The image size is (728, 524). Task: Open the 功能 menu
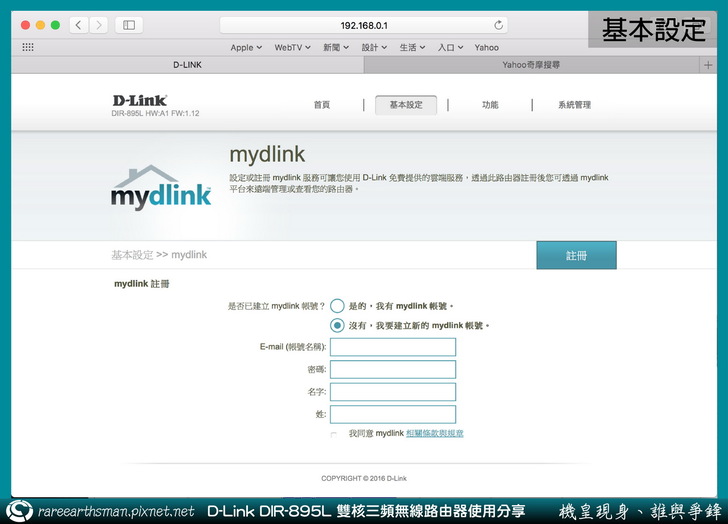[x=490, y=105]
